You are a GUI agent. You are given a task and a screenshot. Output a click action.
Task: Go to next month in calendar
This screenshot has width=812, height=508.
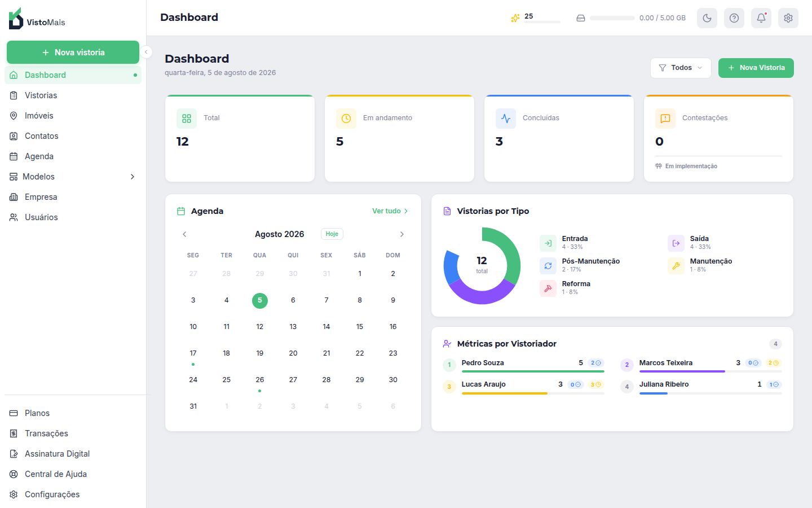tap(402, 234)
